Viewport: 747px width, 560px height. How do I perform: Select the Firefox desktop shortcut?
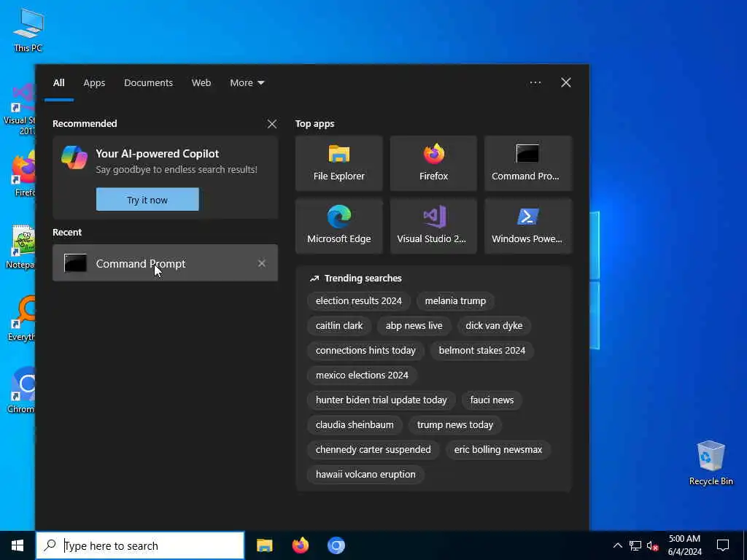click(x=23, y=174)
